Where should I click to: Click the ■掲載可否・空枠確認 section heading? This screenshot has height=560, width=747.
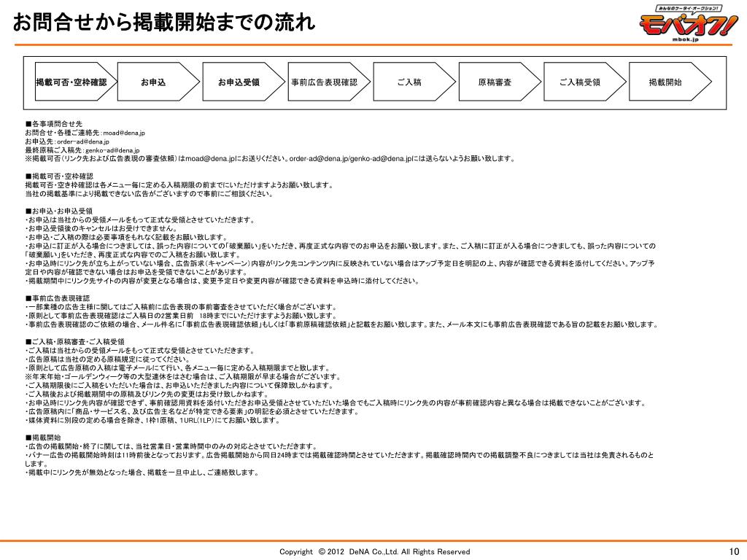(60, 176)
